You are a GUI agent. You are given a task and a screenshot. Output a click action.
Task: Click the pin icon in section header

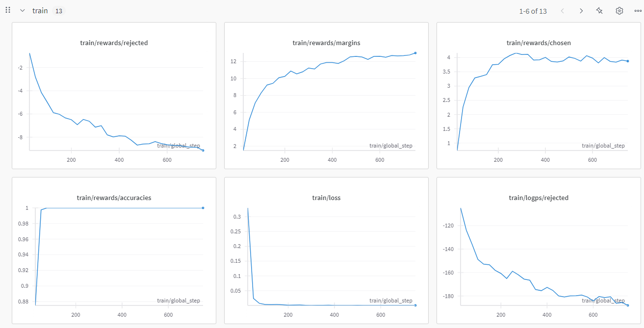tap(599, 11)
